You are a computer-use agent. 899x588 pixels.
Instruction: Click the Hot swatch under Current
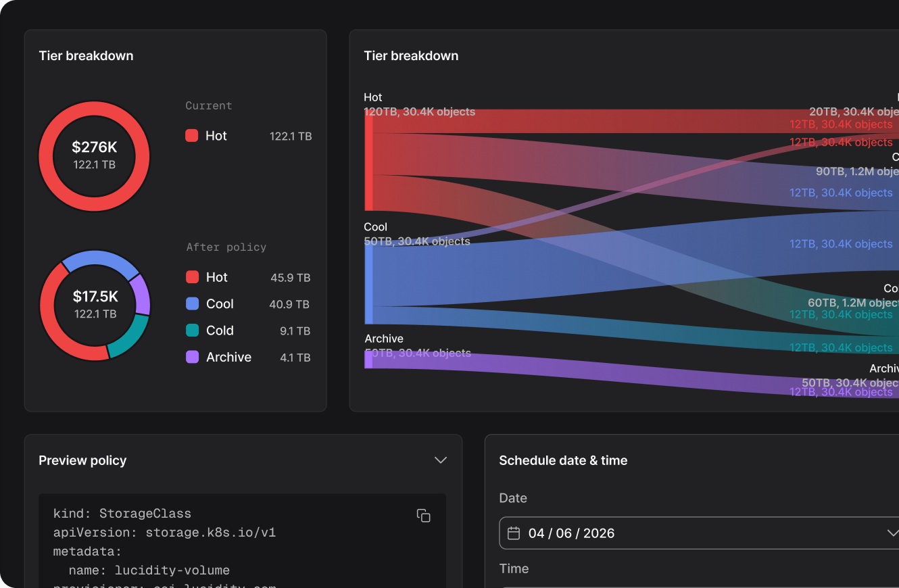(192, 136)
